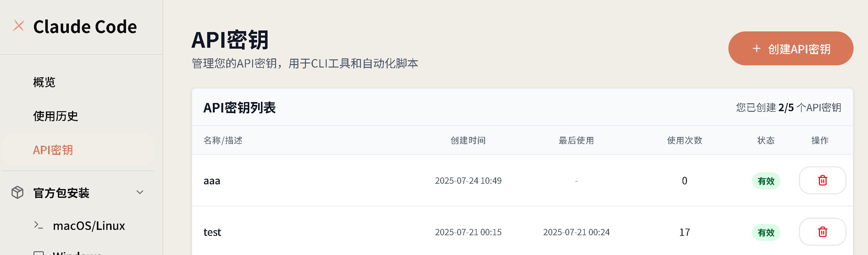The width and height of the screenshot is (868, 255).
Task: Click the Claude Code title
Action: (85, 27)
